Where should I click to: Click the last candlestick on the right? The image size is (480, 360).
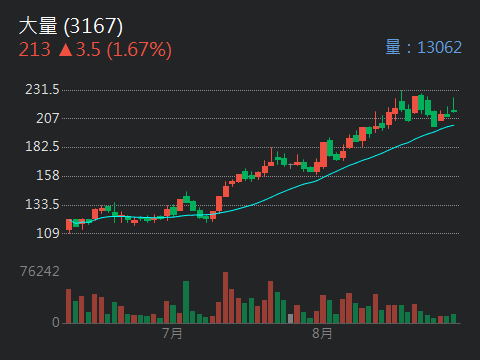click(453, 105)
